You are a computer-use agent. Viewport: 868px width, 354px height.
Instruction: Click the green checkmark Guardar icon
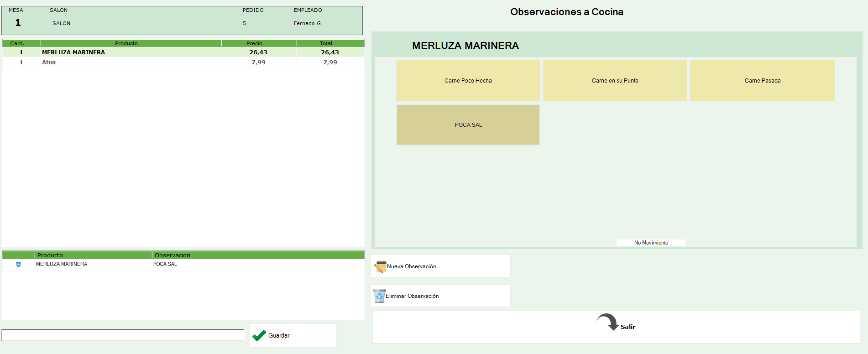tap(259, 336)
